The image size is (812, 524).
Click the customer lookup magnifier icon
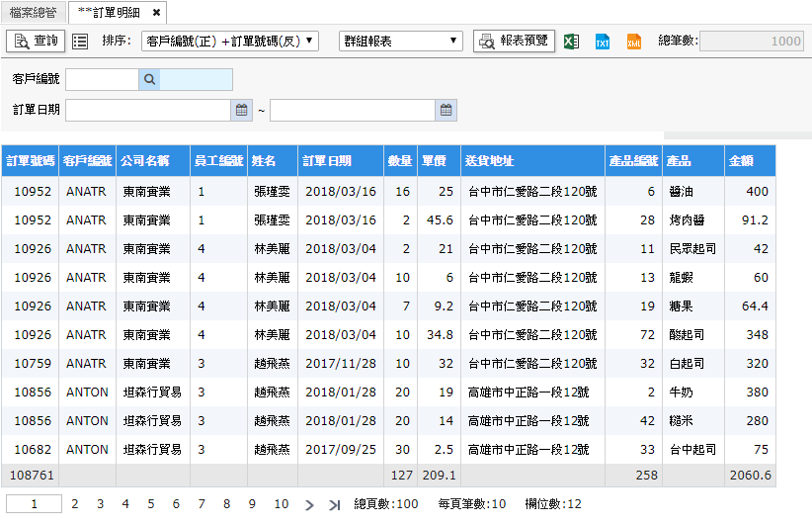(x=149, y=79)
